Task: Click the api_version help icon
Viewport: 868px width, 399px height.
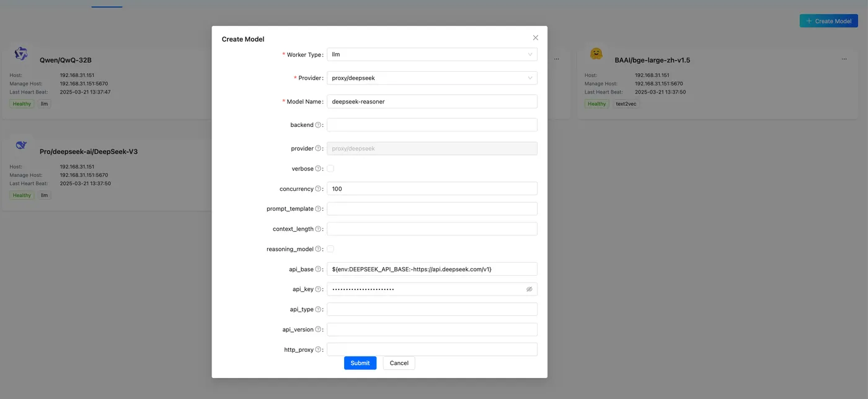Action: (x=318, y=330)
